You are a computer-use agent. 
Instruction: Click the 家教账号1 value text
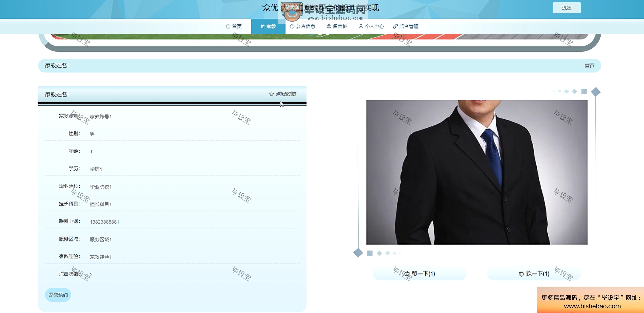click(101, 117)
